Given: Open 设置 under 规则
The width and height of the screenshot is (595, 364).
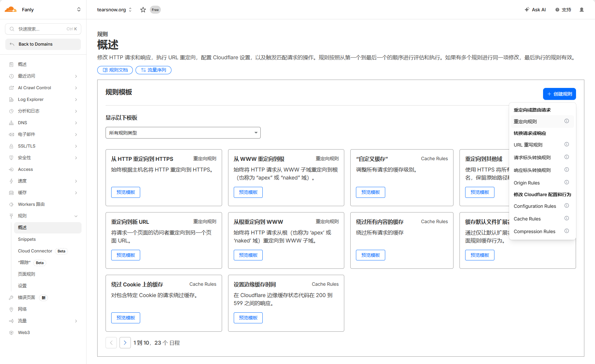Looking at the screenshot, I should [22, 286].
